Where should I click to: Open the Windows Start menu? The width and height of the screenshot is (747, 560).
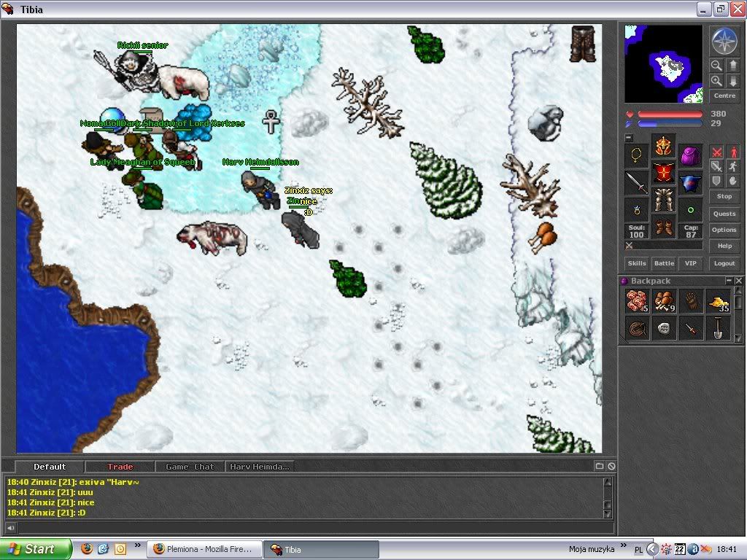click(x=36, y=549)
